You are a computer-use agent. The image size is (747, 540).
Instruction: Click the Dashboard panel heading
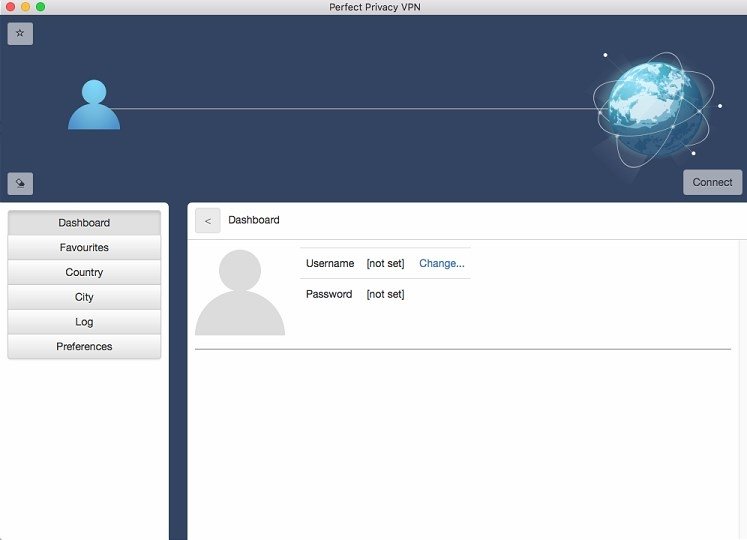253,220
